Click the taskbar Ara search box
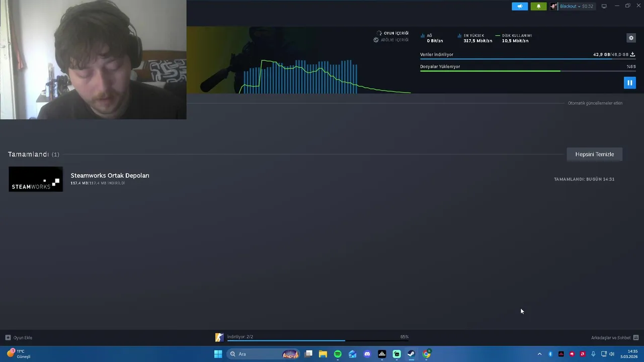This screenshot has height=362, width=644. click(x=264, y=354)
